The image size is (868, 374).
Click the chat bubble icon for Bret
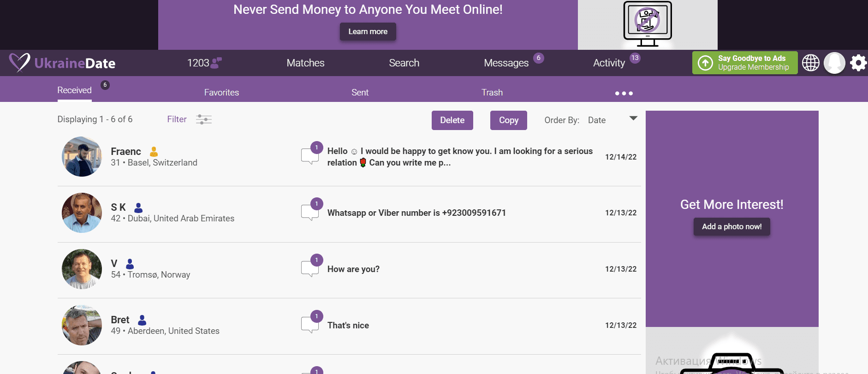click(310, 325)
